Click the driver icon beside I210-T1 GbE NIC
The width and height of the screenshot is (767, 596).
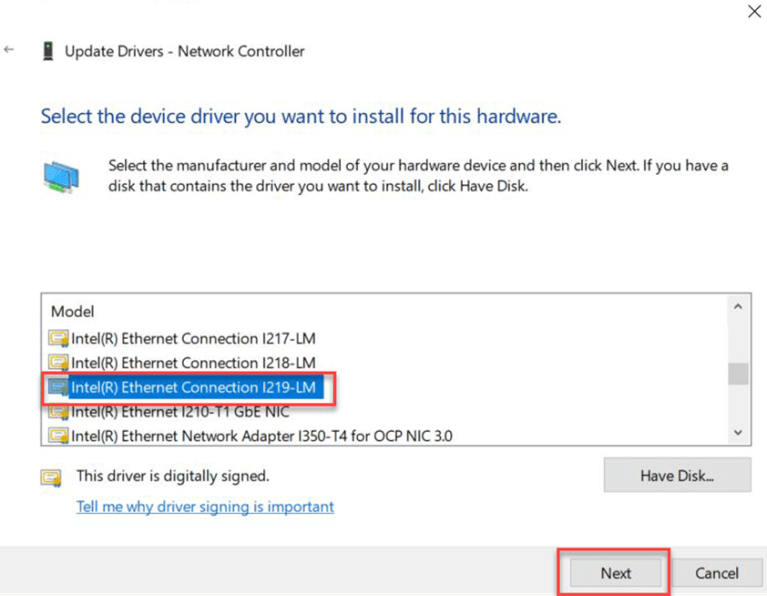[59, 411]
